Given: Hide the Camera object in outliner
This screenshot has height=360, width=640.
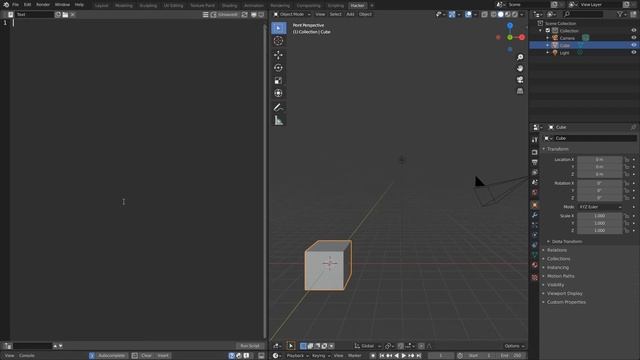Looking at the screenshot, I should click(633, 38).
